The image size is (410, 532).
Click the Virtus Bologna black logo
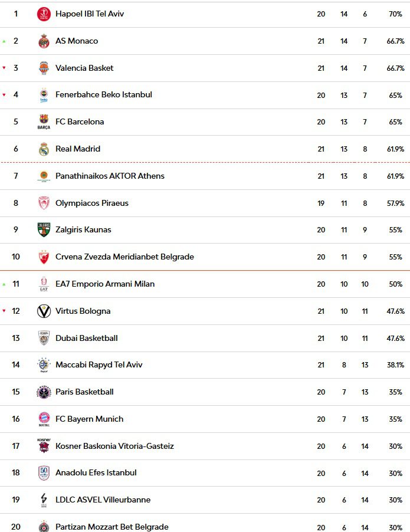(44, 311)
